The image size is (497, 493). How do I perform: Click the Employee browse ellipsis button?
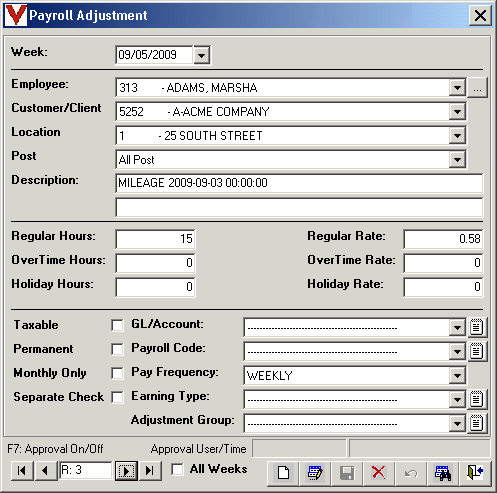[477, 88]
